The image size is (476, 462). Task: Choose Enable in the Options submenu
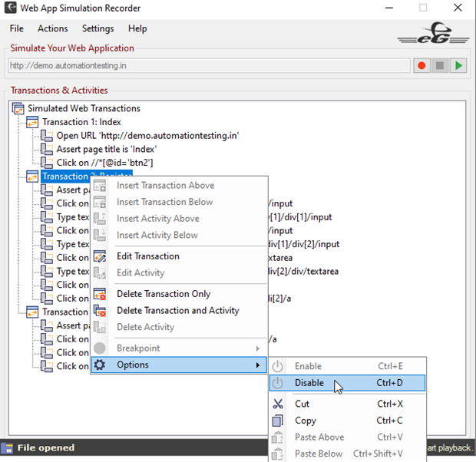tap(347, 366)
